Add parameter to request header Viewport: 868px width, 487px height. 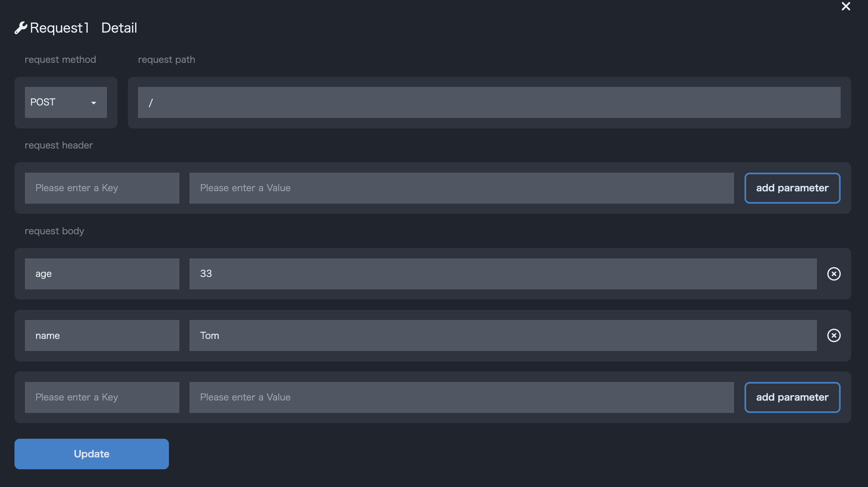click(792, 188)
